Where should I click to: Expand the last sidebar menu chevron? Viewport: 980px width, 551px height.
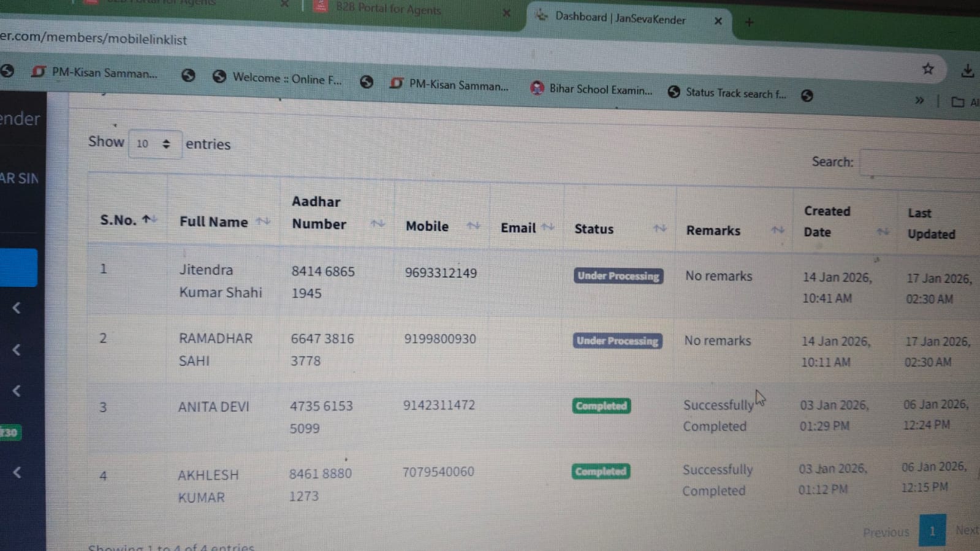[17, 472]
